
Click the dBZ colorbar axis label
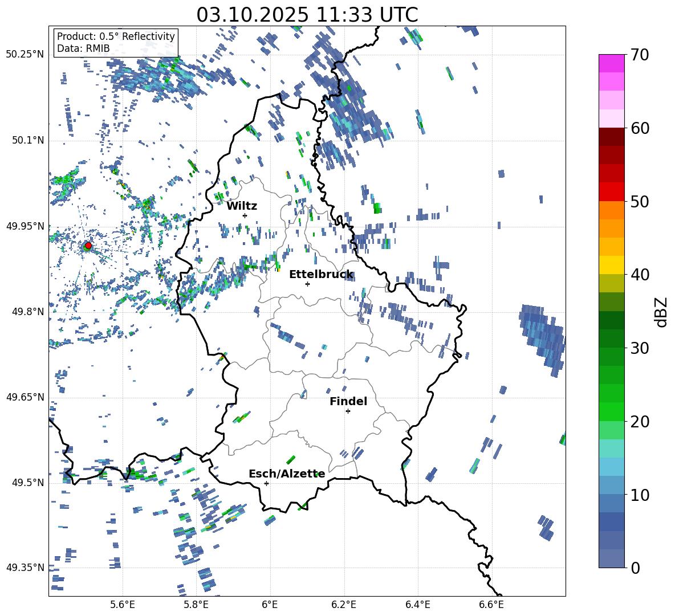point(661,312)
